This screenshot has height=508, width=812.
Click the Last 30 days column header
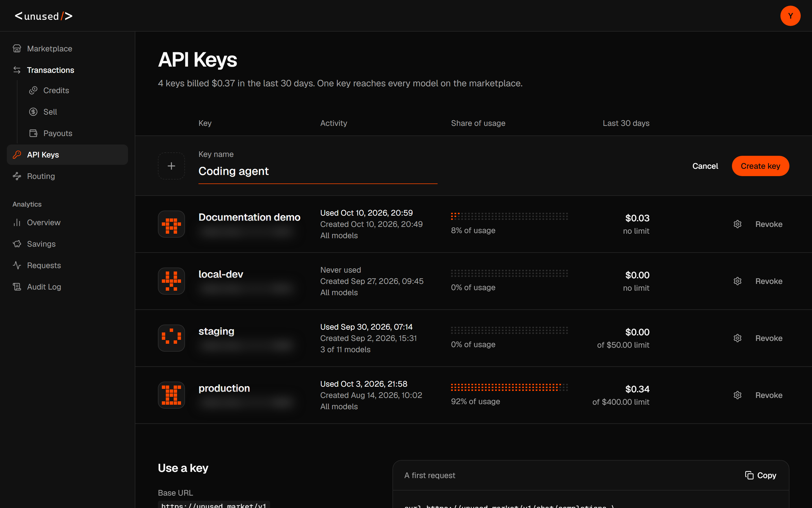pyautogui.click(x=626, y=123)
